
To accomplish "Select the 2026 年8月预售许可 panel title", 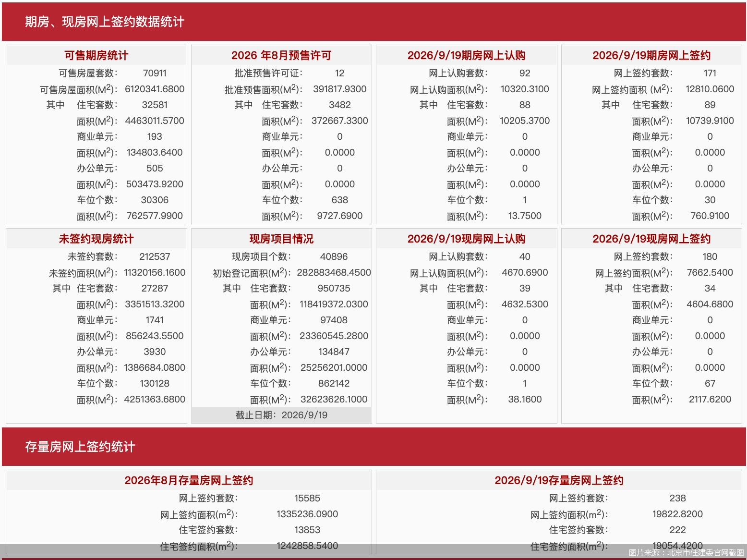I will tap(281, 55).
